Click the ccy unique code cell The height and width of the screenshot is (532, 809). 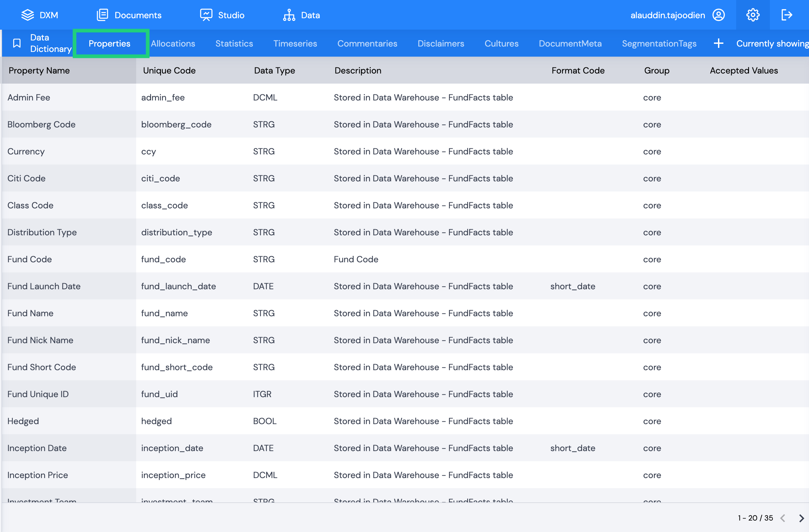(x=149, y=152)
